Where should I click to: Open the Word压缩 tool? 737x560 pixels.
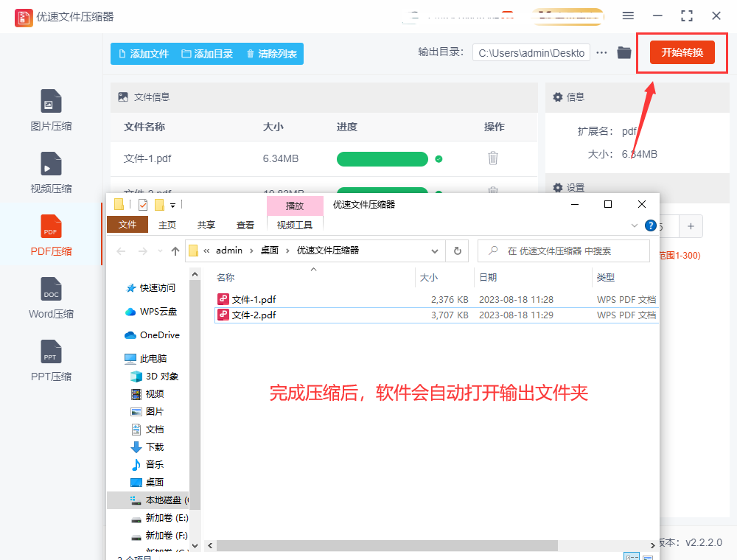pos(51,298)
